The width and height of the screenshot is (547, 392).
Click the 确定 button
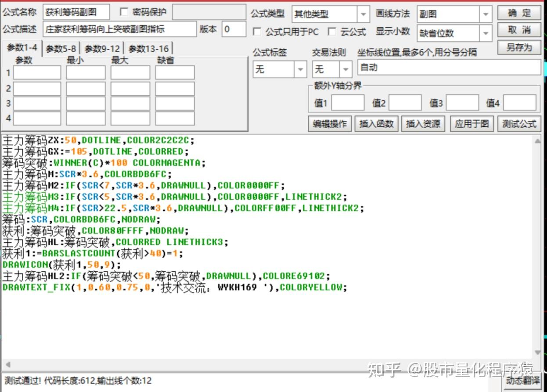pyautogui.click(x=519, y=13)
